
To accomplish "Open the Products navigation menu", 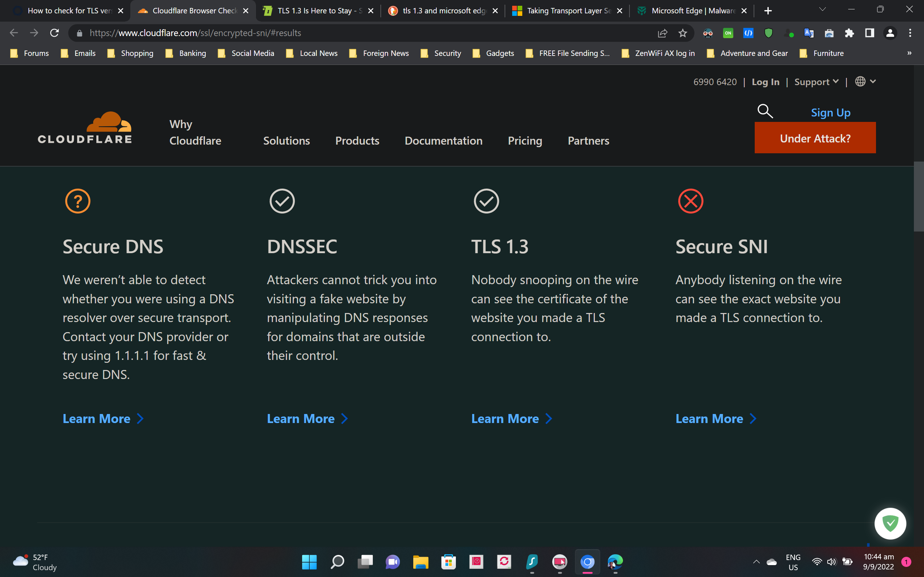I will (357, 140).
